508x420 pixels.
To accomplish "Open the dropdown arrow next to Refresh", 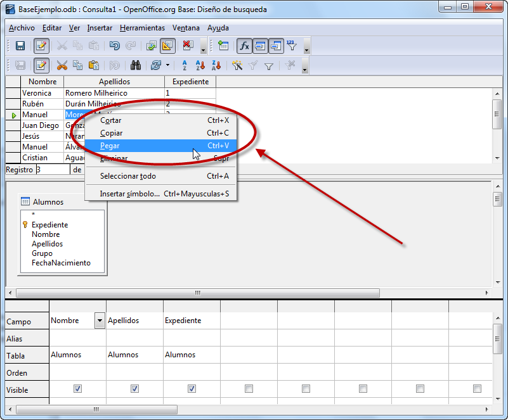I will pos(167,65).
